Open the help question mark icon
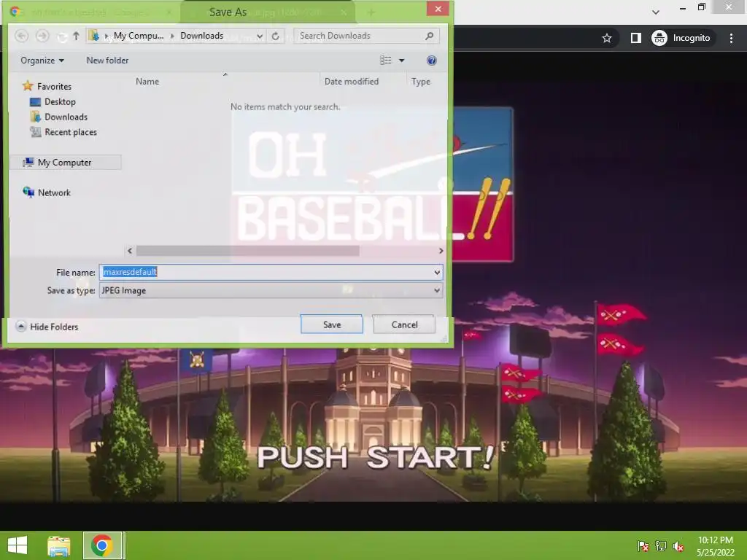 (432, 61)
